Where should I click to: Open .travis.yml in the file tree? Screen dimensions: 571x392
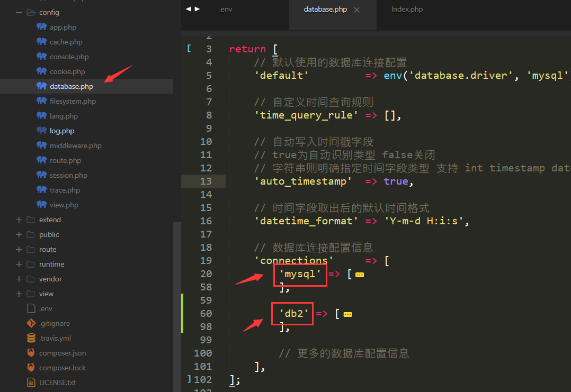[x=55, y=338]
